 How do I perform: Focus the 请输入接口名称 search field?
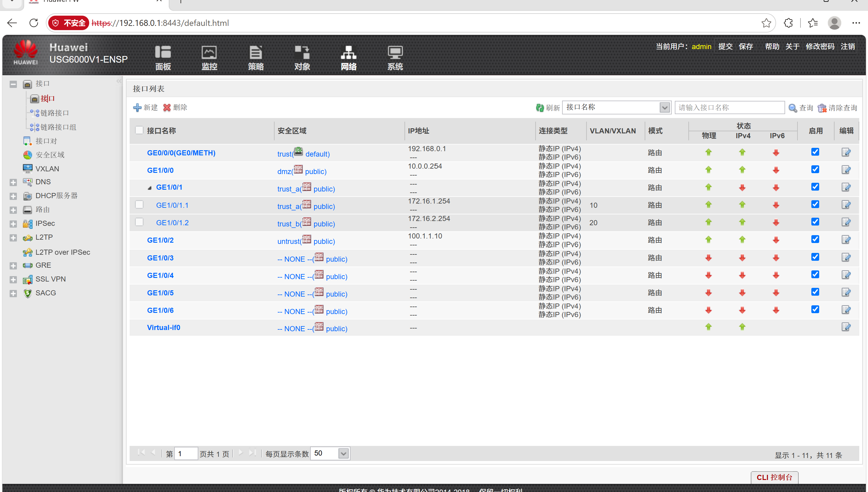(730, 107)
